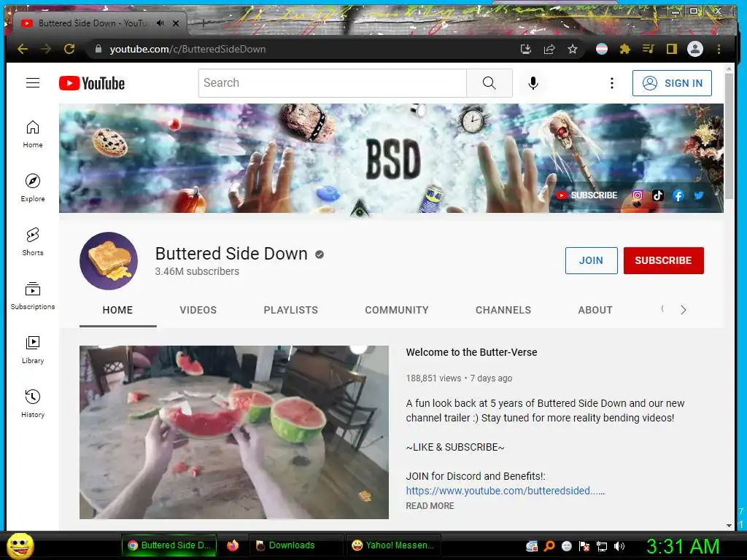Click the search magnifier button
The image size is (747, 560).
(489, 83)
